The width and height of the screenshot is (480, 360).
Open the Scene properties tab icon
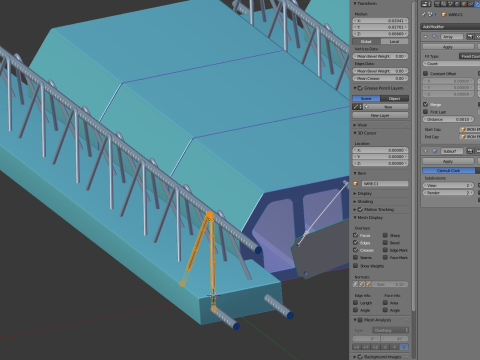click(x=451, y=4)
